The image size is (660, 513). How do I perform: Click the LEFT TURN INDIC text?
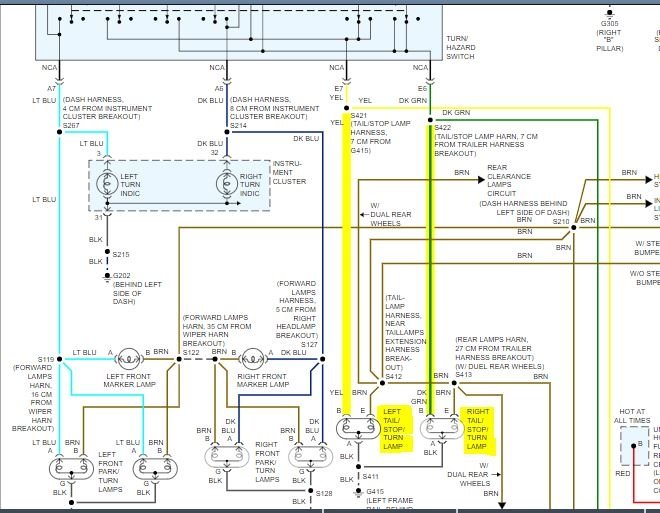click(130, 185)
